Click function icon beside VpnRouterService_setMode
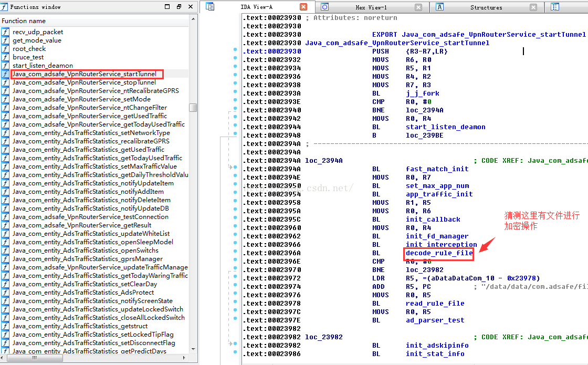 coord(5,99)
